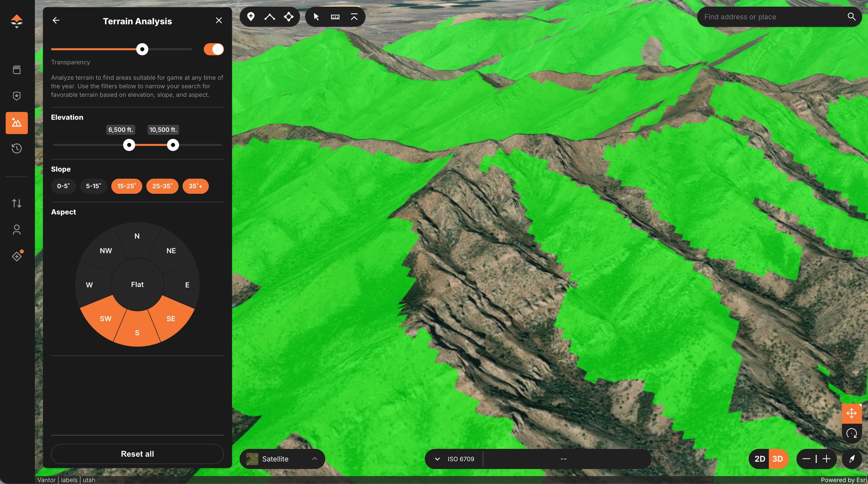Click the Vantor attribution text
The width and height of the screenshot is (868, 484).
pos(46,480)
